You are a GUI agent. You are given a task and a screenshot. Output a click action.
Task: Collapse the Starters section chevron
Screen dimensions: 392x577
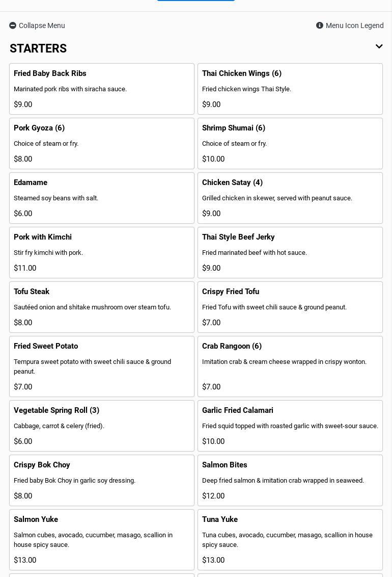point(379,47)
